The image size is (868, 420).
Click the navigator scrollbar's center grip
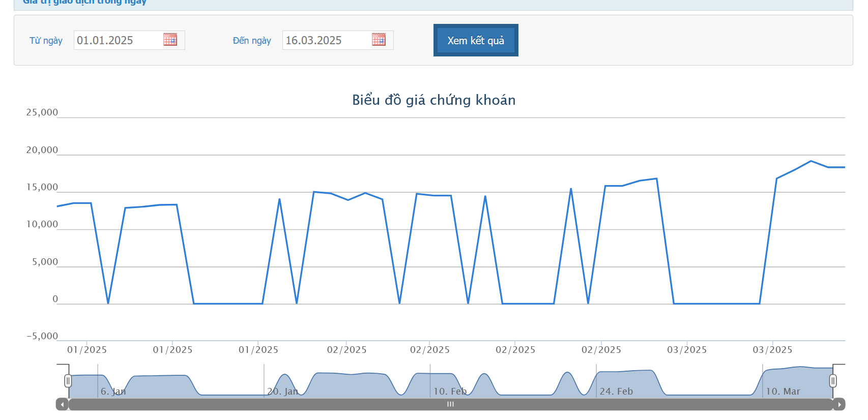click(x=450, y=404)
